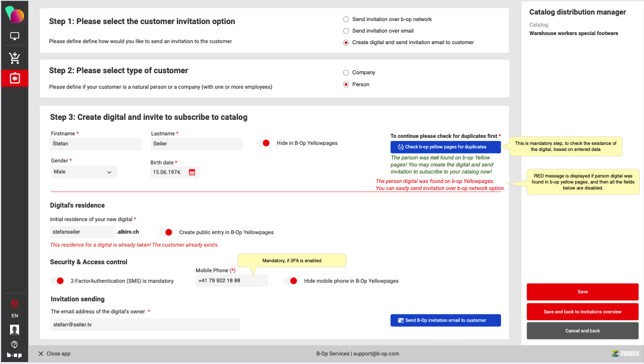The height and width of the screenshot is (364, 644).
Task: Click Send B-Op invitation email to customer
Action: click(445, 320)
